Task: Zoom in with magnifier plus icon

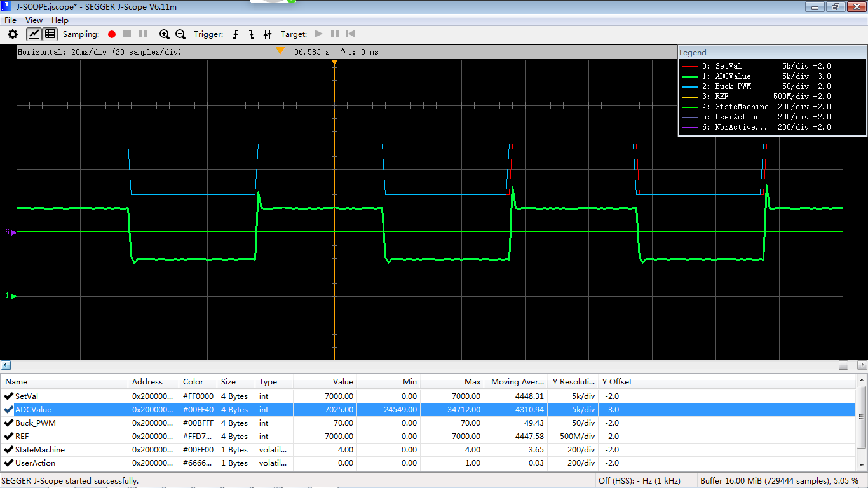Action: pyautogui.click(x=165, y=34)
